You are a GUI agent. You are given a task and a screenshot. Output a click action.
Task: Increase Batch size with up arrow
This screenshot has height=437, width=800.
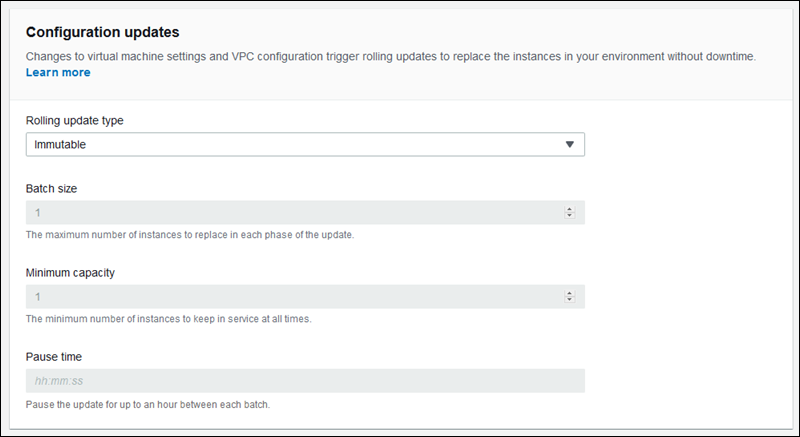click(x=569, y=209)
